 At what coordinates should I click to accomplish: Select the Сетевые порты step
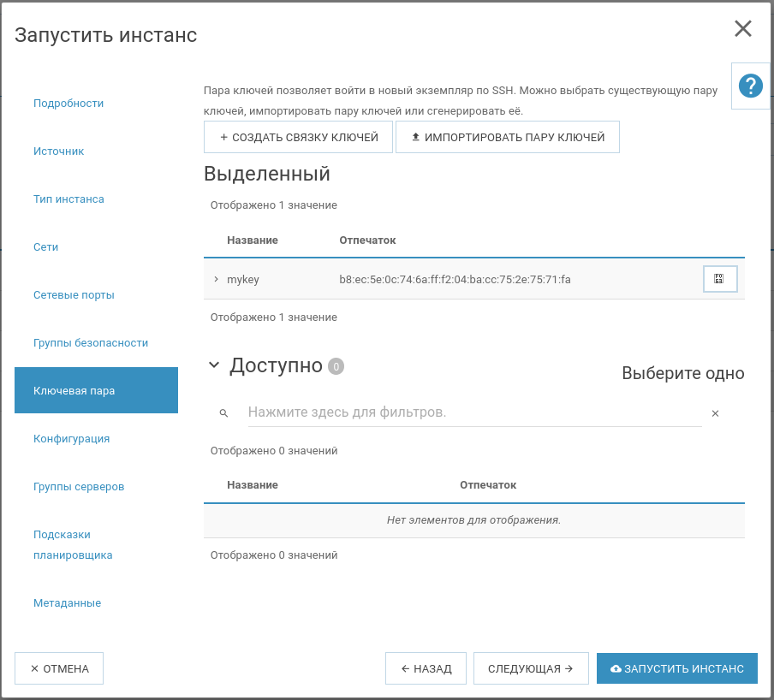[74, 295]
